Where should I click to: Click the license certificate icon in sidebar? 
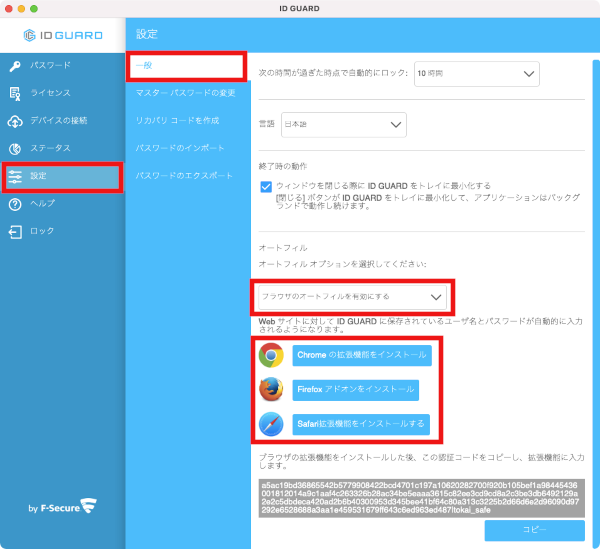[15, 94]
